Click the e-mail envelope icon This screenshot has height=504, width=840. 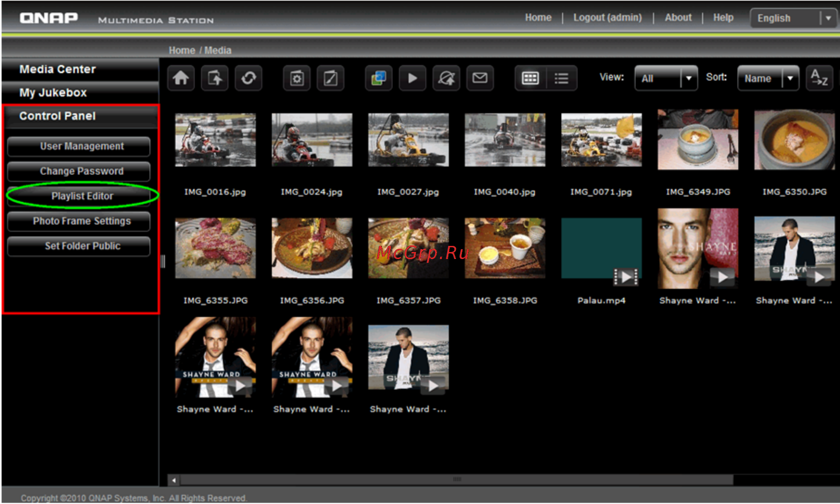point(480,78)
